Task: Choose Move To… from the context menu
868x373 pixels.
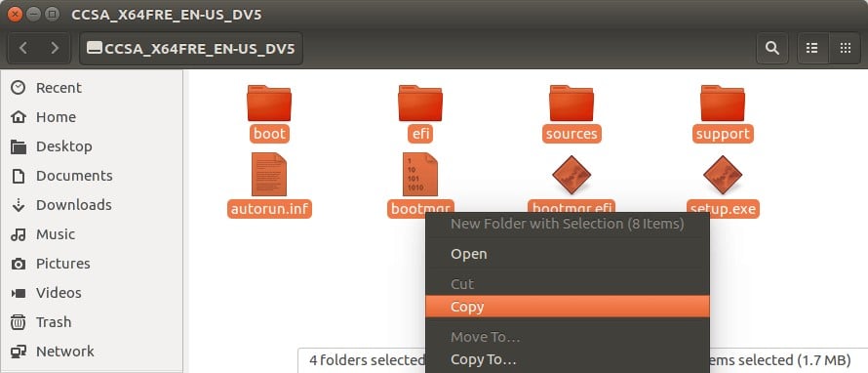Action: [568, 337]
